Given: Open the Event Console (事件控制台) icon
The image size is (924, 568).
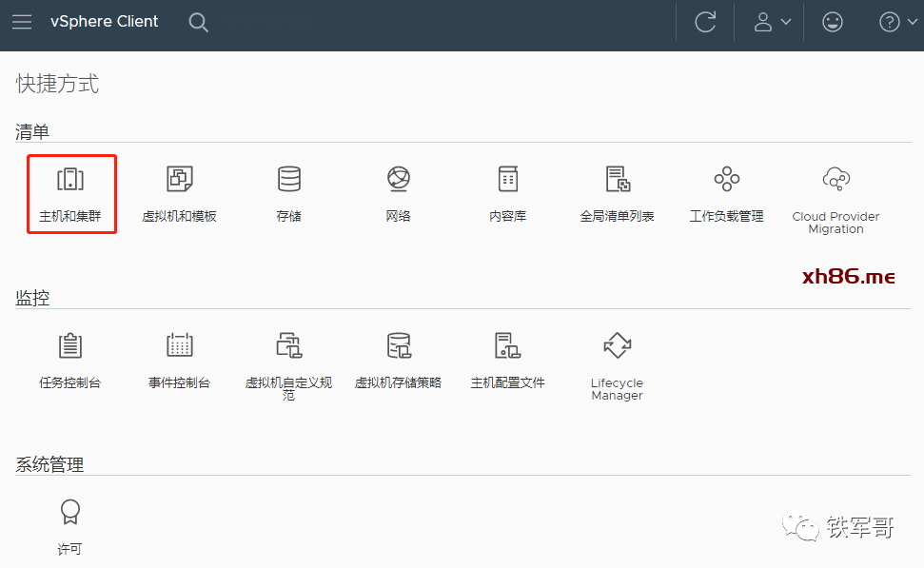Looking at the screenshot, I should point(179,346).
